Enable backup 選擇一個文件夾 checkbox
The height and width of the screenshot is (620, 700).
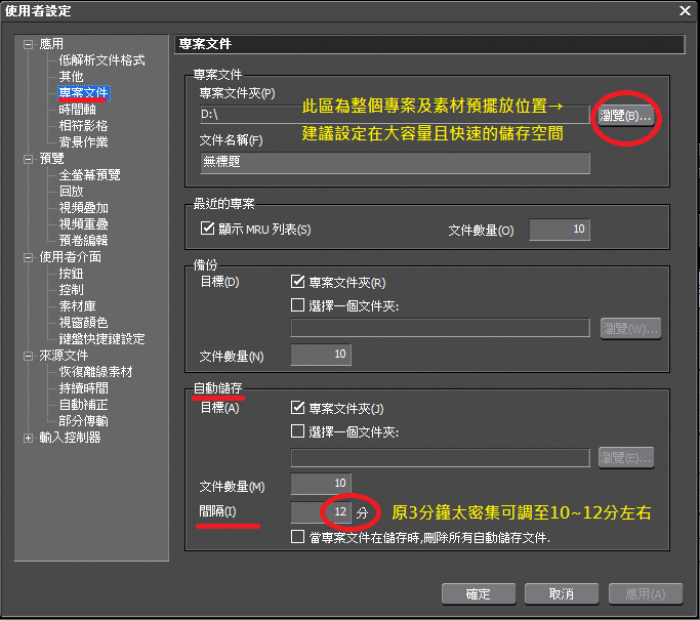[x=297, y=305]
